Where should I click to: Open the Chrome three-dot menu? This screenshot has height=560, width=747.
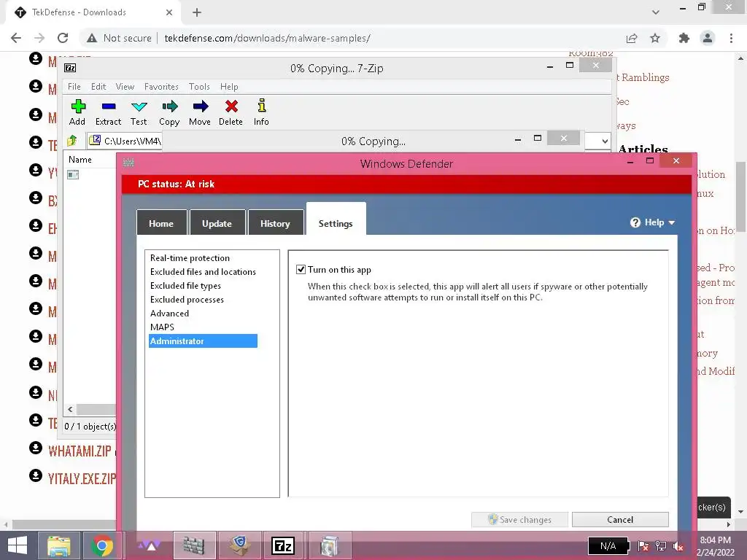[x=731, y=38]
